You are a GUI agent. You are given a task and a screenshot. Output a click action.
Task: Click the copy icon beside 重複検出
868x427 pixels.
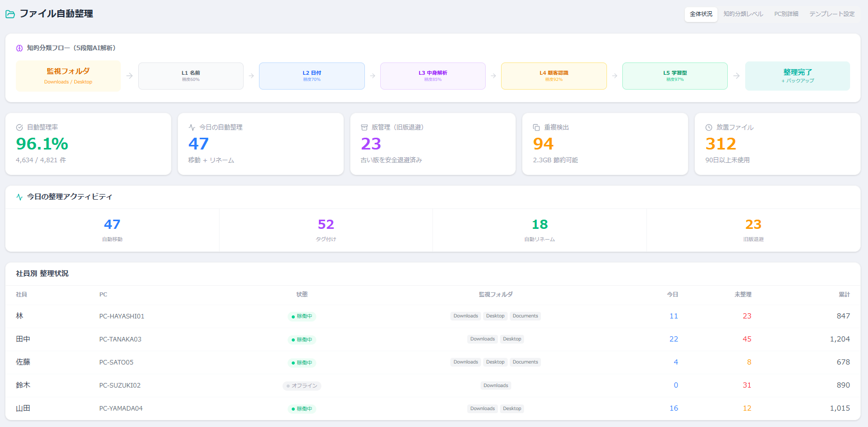[x=536, y=127]
